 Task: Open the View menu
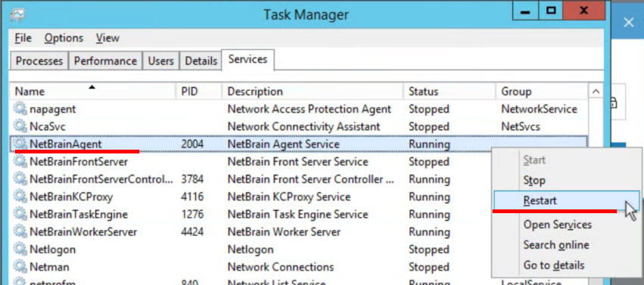(x=107, y=38)
